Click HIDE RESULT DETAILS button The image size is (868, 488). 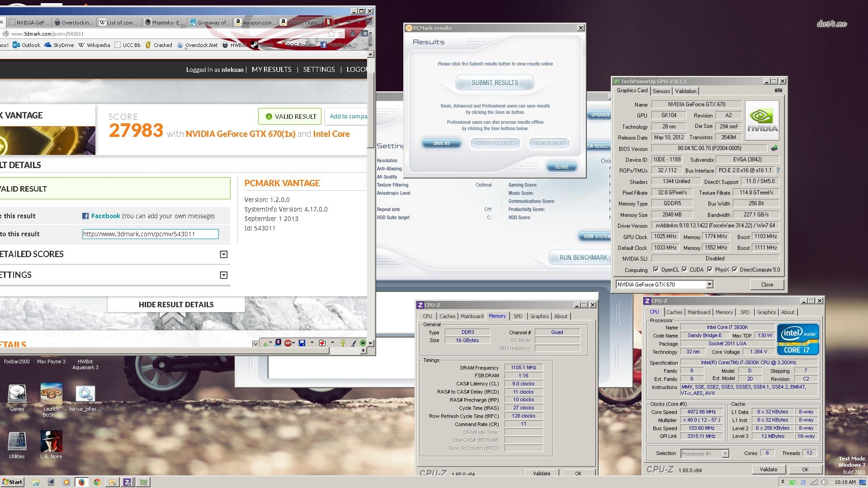tap(176, 305)
